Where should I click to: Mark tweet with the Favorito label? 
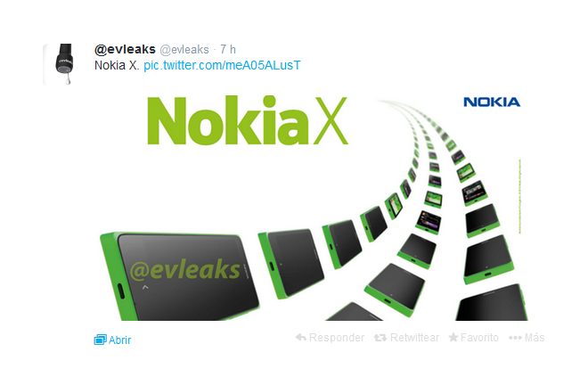click(x=479, y=338)
